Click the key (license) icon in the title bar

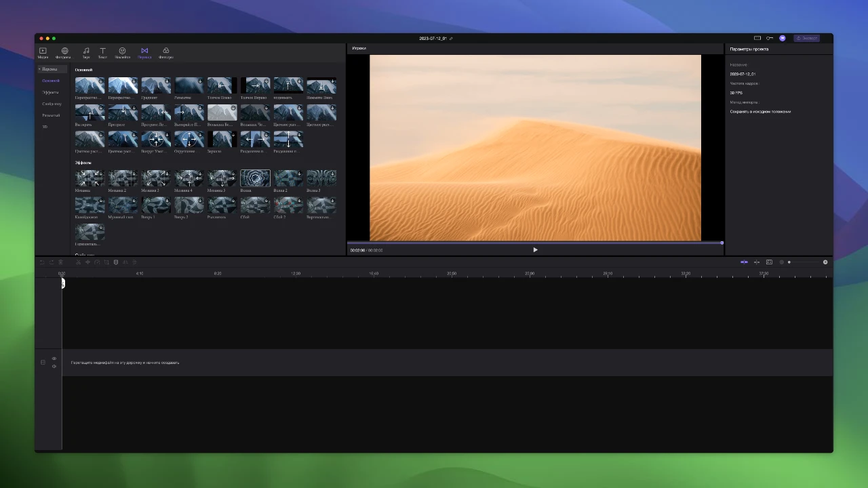click(x=770, y=38)
